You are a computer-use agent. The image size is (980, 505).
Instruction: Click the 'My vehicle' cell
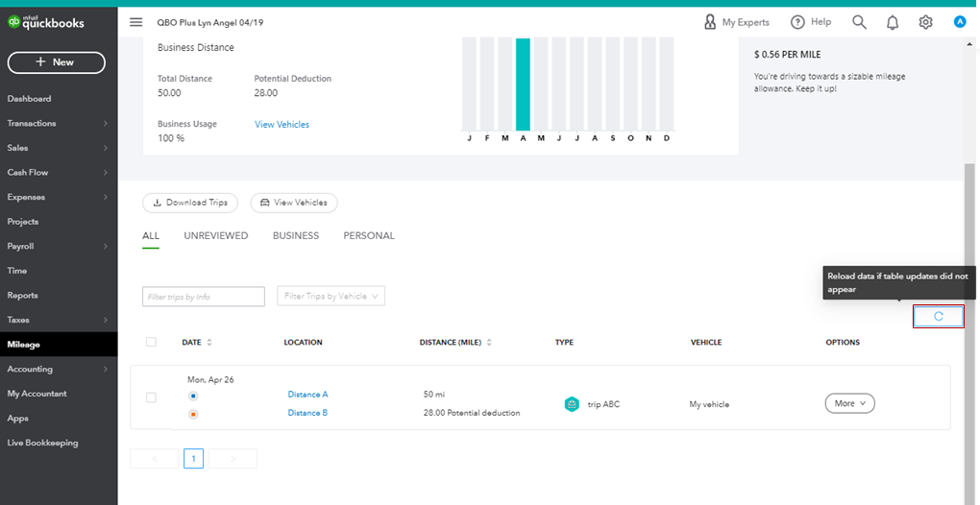pos(709,404)
